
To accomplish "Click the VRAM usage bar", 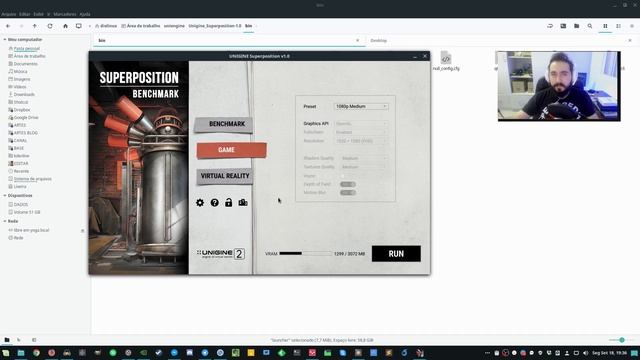I will tap(306, 253).
